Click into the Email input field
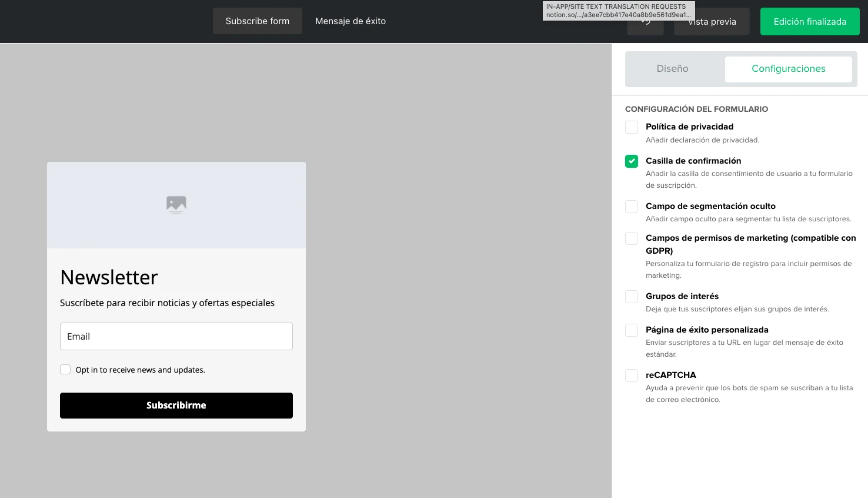This screenshot has width=868, height=498. pos(176,337)
